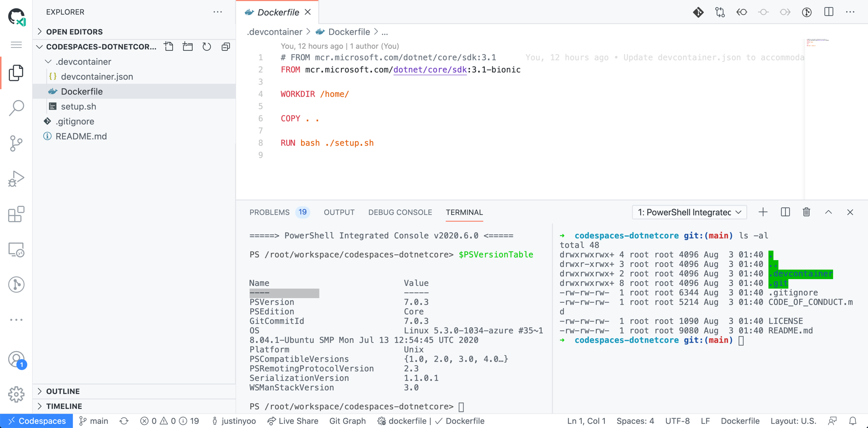Refresh the Explorer file tree
The image size is (868, 428).
pos(207,47)
